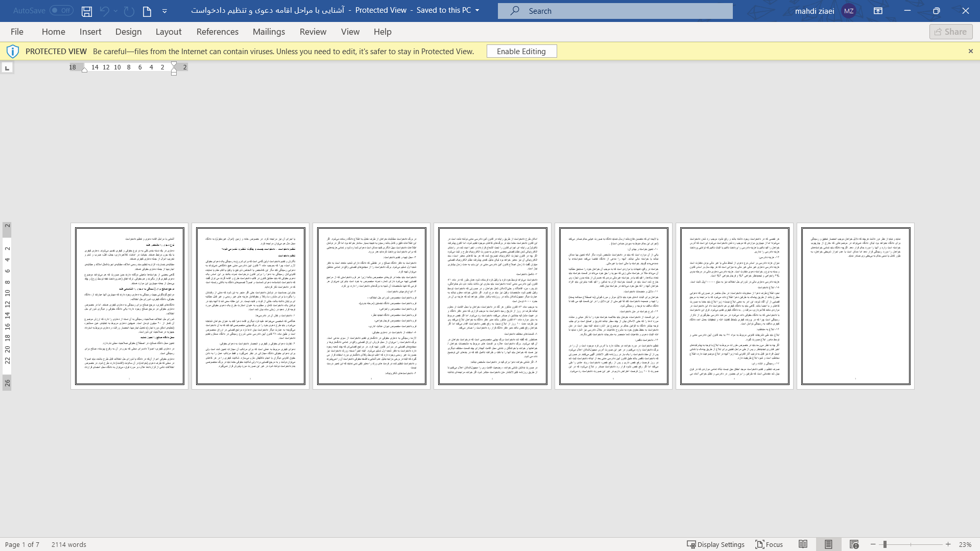Viewport: 980px width, 551px height.
Task: Switch to the Layout tab
Action: point(169,32)
